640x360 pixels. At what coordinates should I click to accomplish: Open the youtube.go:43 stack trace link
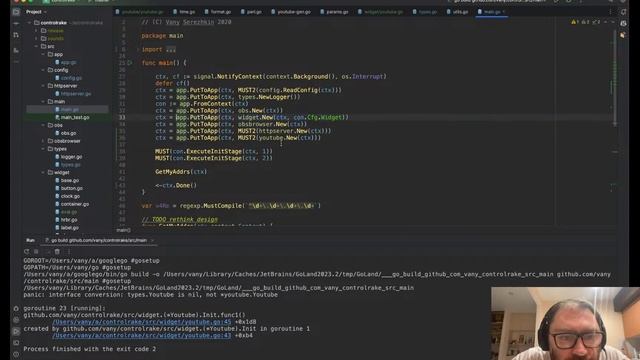[142, 336]
